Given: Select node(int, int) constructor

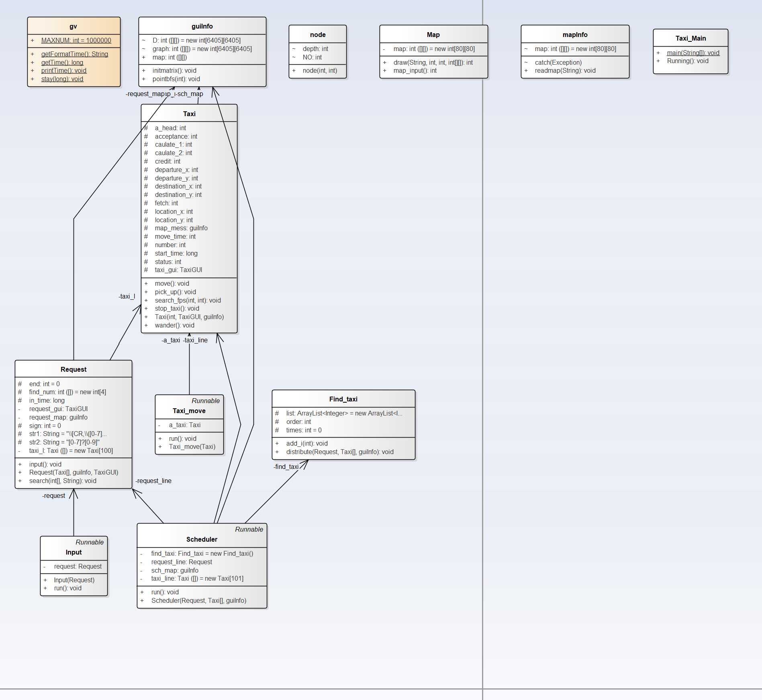Looking at the screenshot, I should [320, 70].
